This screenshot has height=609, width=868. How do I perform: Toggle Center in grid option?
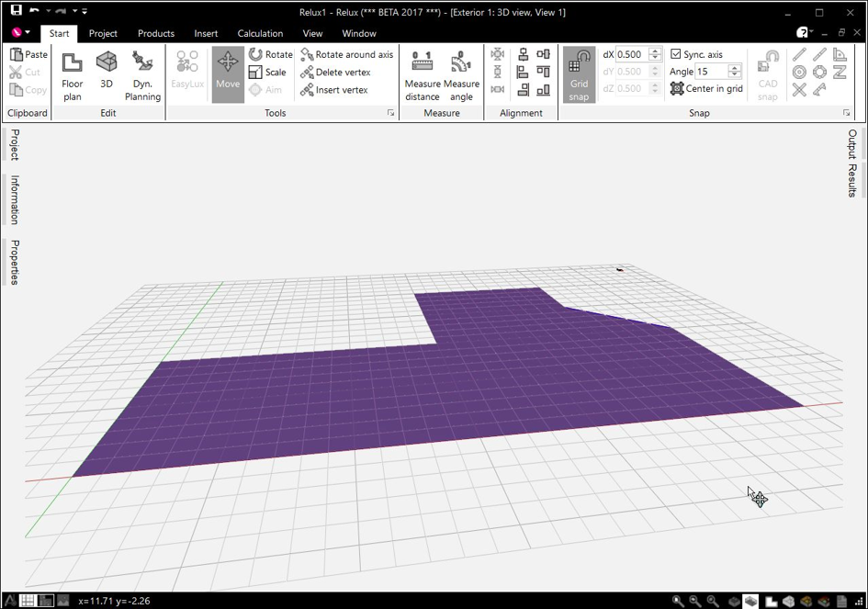click(x=706, y=88)
